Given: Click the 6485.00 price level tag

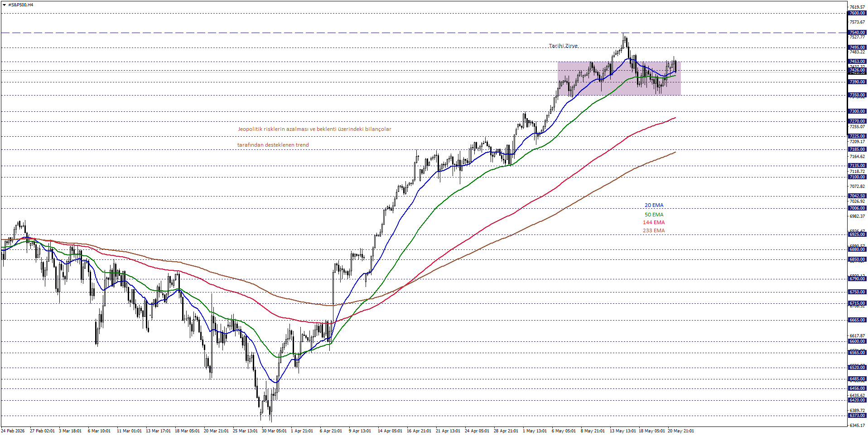Looking at the screenshot, I should click(x=857, y=379).
